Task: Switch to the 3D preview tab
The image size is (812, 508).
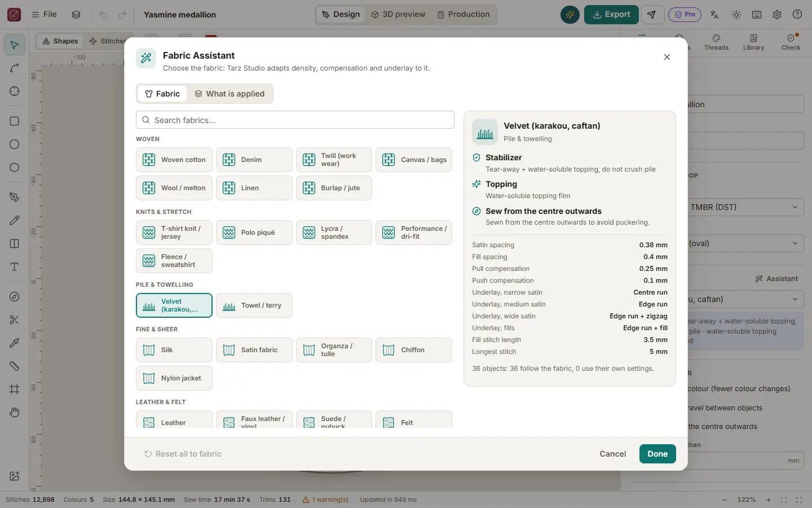Action: pyautogui.click(x=398, y=15)
